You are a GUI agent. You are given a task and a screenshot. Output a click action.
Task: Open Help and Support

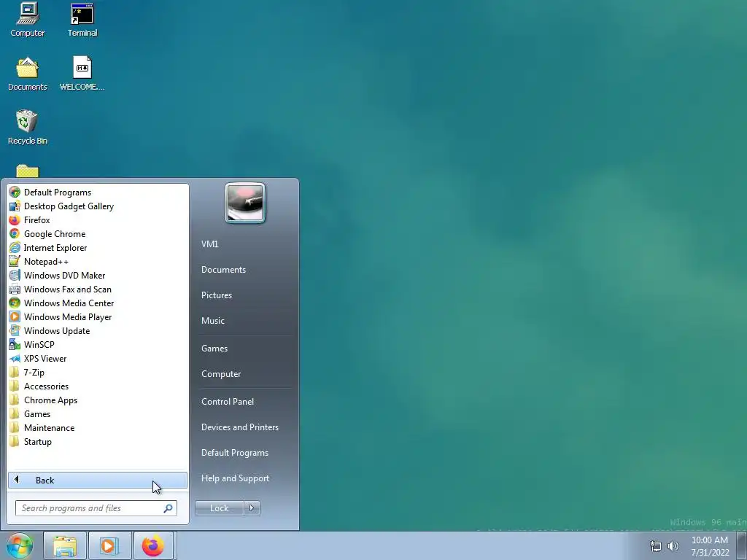[236, 478]
